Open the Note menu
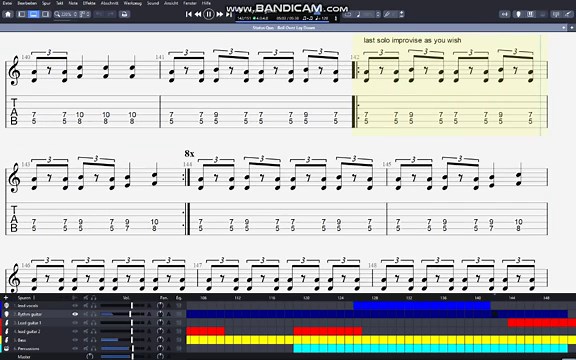Screen dimensions: 576x360 [73, 3]
